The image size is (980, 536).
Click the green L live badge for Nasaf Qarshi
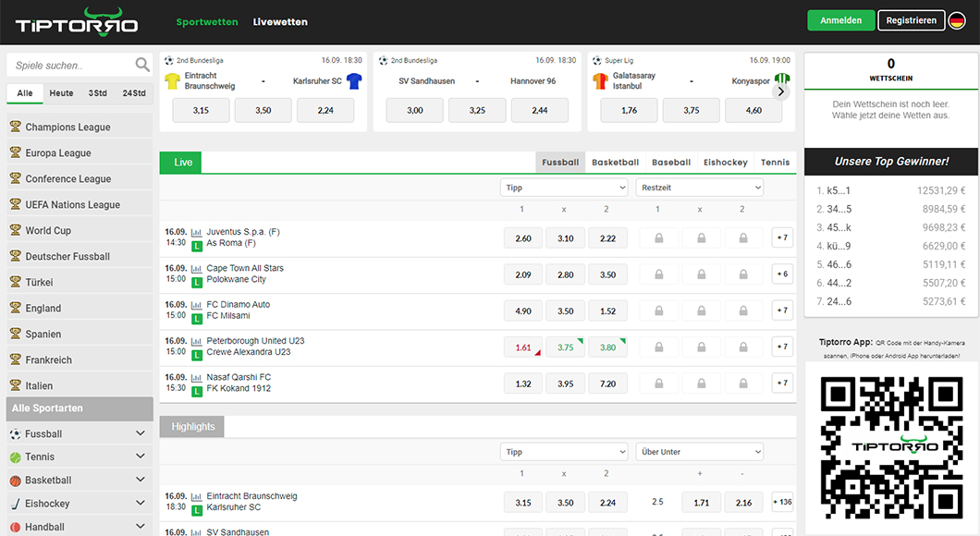[197, 392]
